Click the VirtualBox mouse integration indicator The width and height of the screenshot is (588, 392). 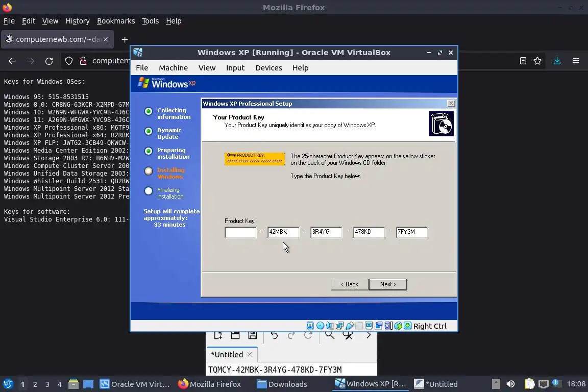tap(398, 326)
